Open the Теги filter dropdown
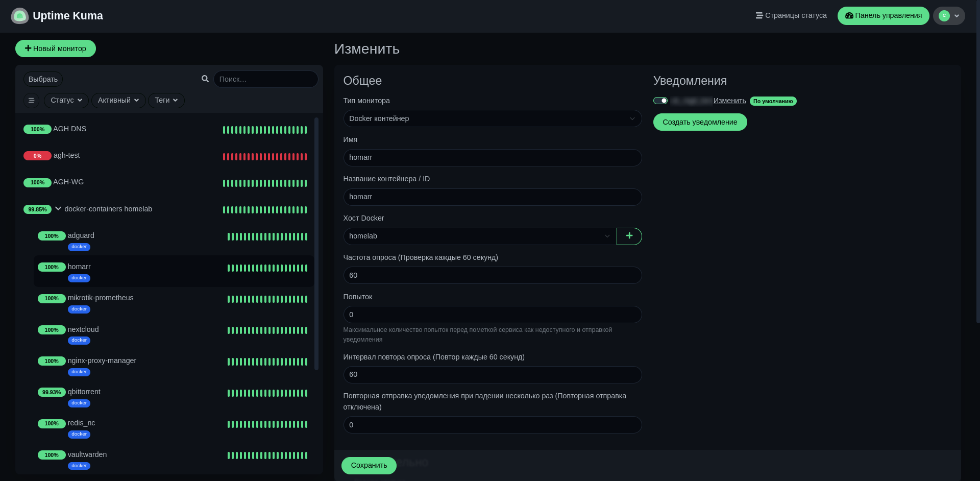980x481 pixels. (166, 101)
